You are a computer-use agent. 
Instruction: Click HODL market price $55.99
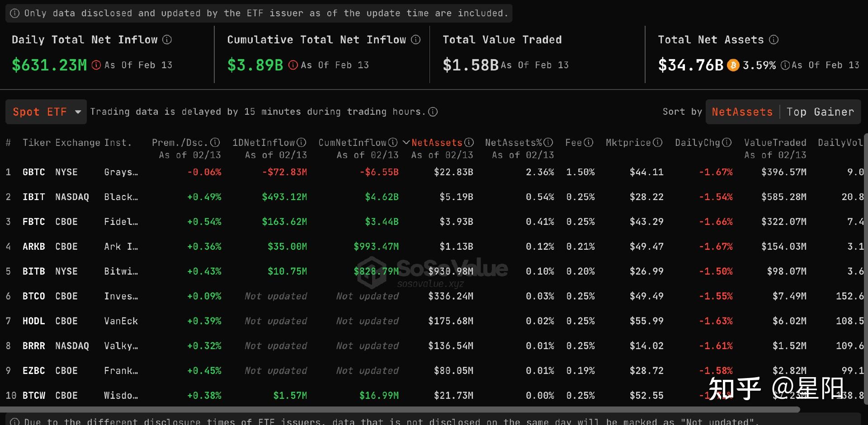[x=646, y=321]
